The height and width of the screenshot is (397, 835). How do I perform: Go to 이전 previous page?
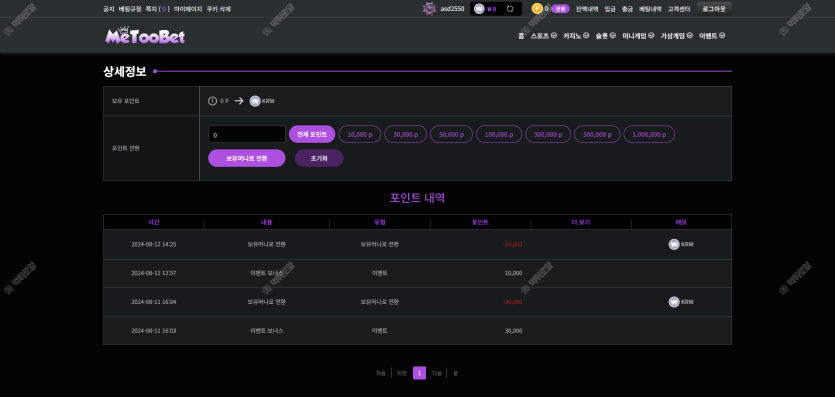click(402, 374)
